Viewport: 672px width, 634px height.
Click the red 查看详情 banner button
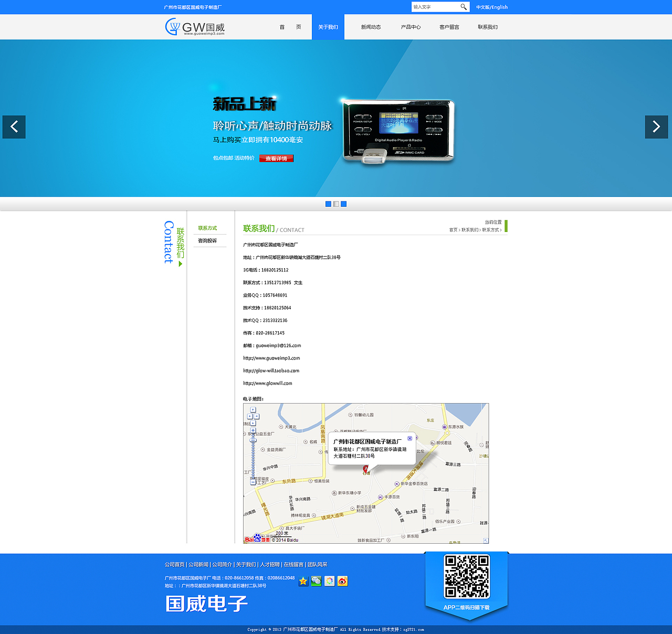click(276, 158)
